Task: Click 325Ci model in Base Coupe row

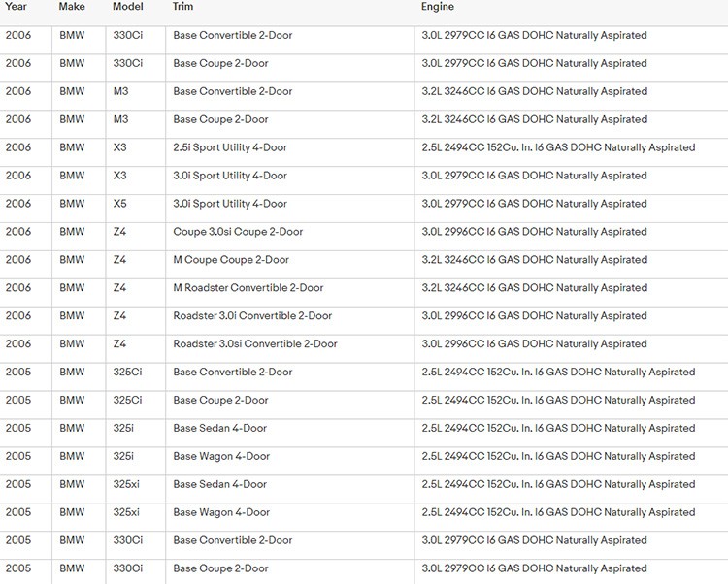Action: tap(128, 400)
